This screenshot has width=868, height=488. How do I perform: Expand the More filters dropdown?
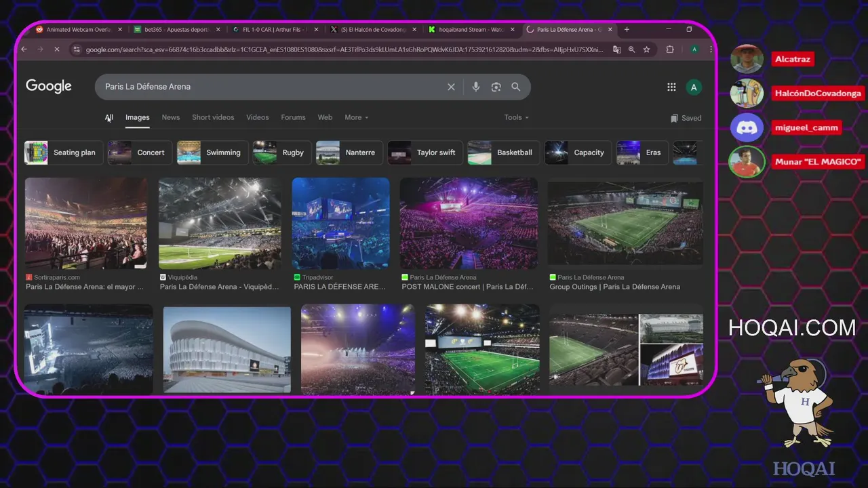(x=357, y=117)
